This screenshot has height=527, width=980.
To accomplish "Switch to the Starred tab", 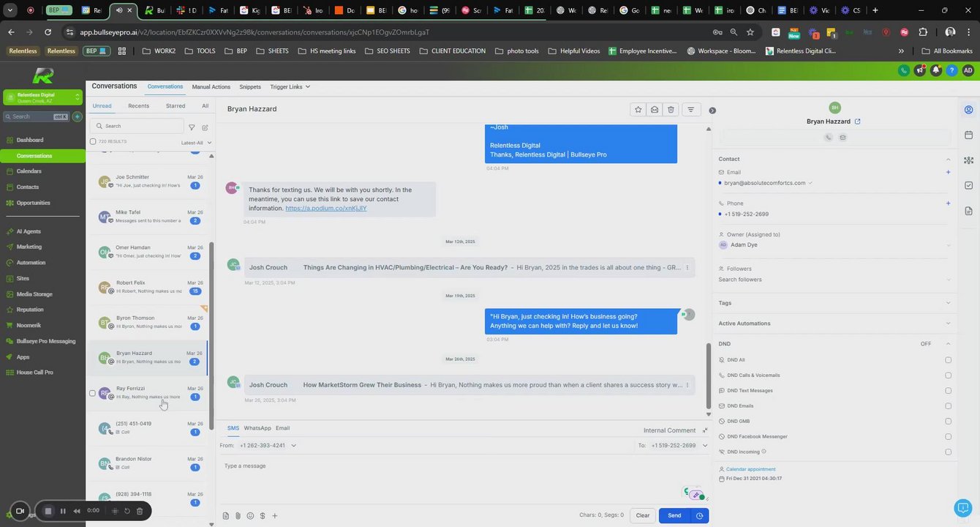I will (x=176, y=106).
